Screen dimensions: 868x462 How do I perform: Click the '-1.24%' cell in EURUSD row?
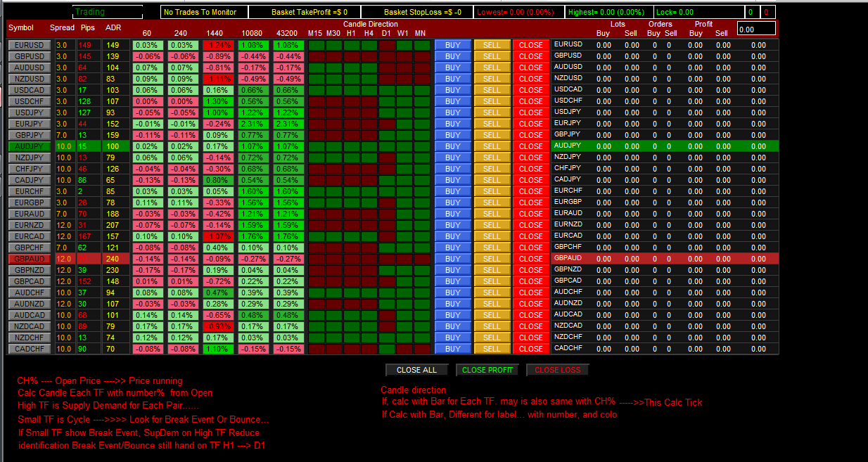[217, 45]
